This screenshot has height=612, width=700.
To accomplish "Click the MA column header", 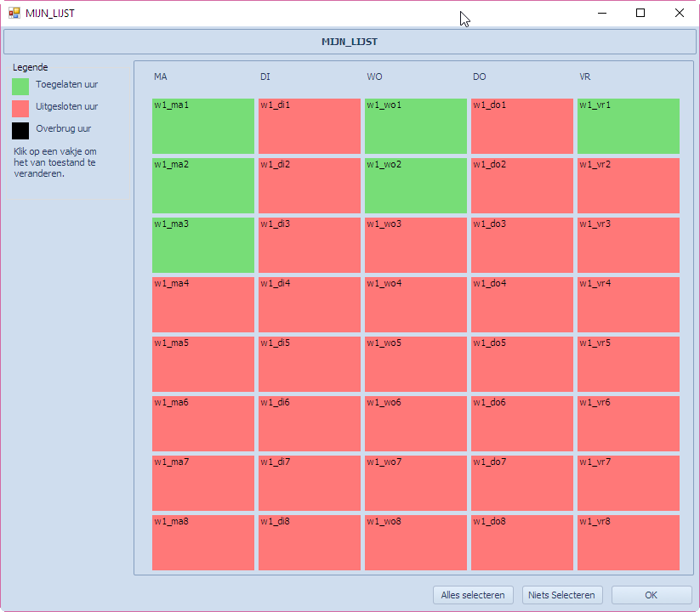I will (x=160, y=76).
